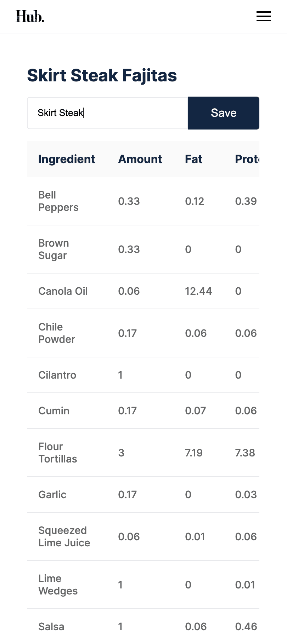Click the Skirt Steak Fajitas heading
Screen dimensions: 287x644
[102, 75]
